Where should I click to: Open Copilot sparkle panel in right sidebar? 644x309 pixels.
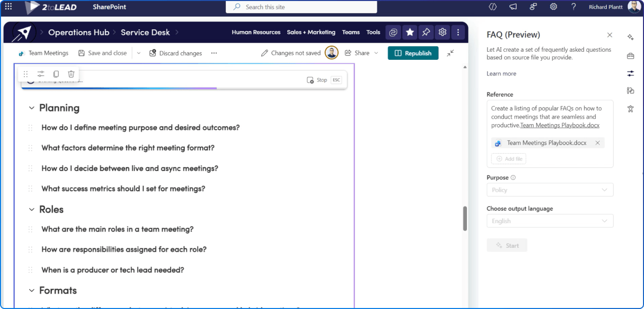pyautogui.click(x=630, y=37)
